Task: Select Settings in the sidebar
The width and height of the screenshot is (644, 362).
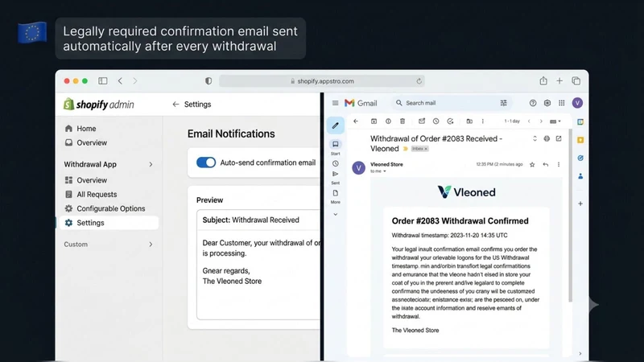Action: coord(109,223)
